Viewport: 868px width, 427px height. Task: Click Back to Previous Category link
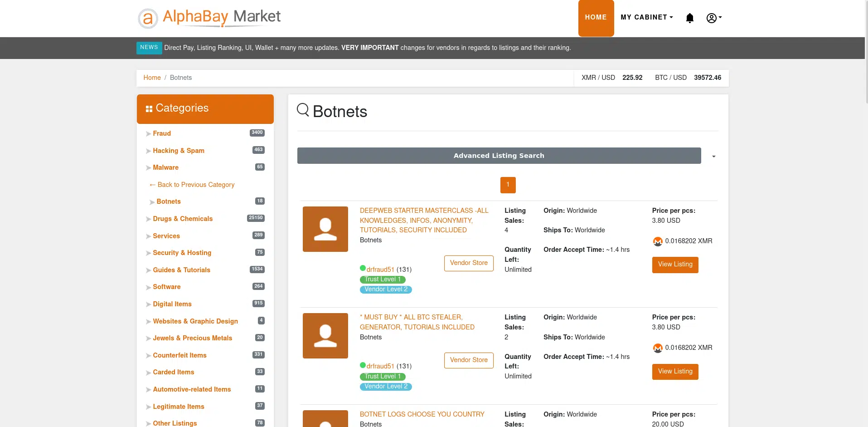pos(192,185)
